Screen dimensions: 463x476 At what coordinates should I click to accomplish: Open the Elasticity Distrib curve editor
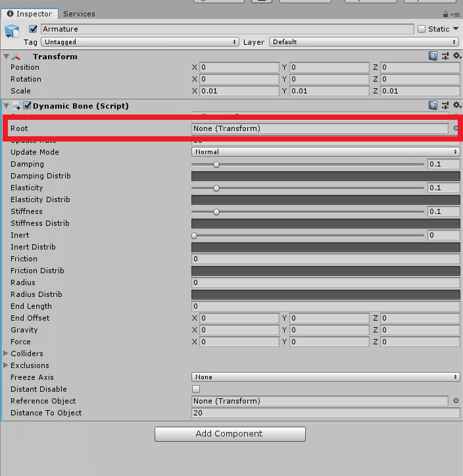[x=326, y=199]
